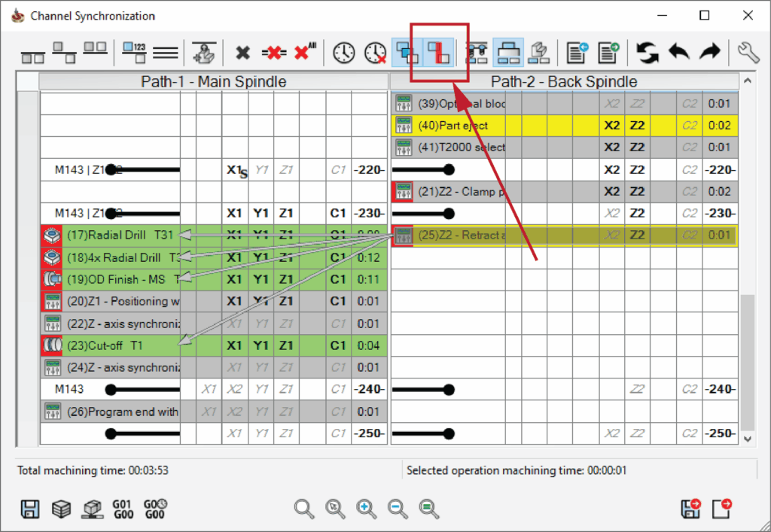771x532 pixels.
Task: Toggle the highlighted blue hierarchy view button
Action: 508,53
